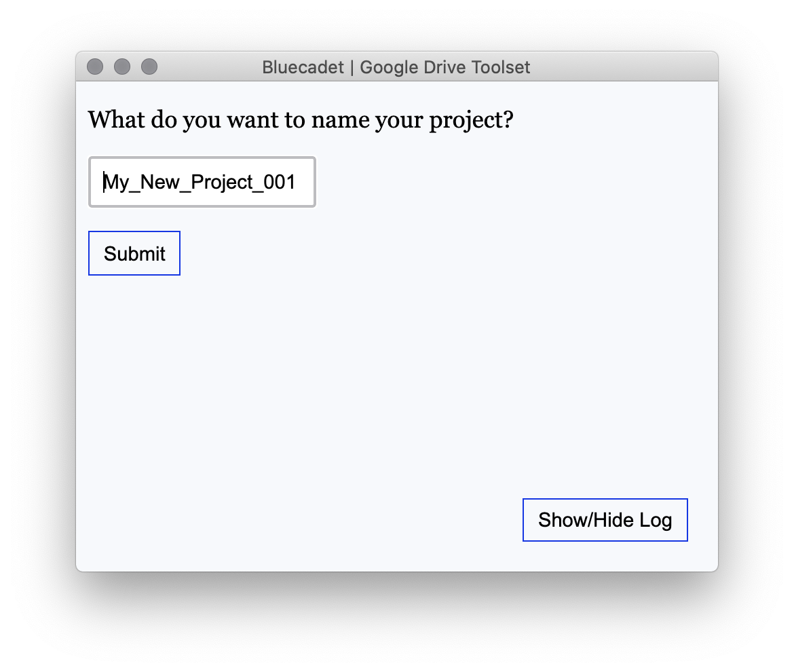
Task: Click inside the project name input field
Action: (201, 182)
